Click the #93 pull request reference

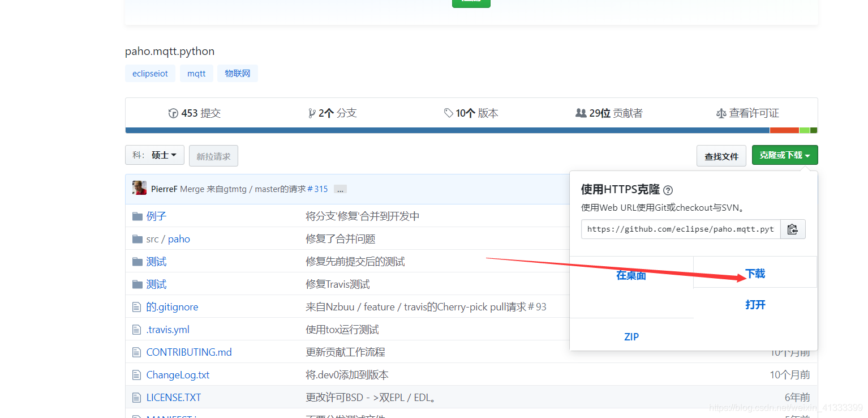point(537,307)
